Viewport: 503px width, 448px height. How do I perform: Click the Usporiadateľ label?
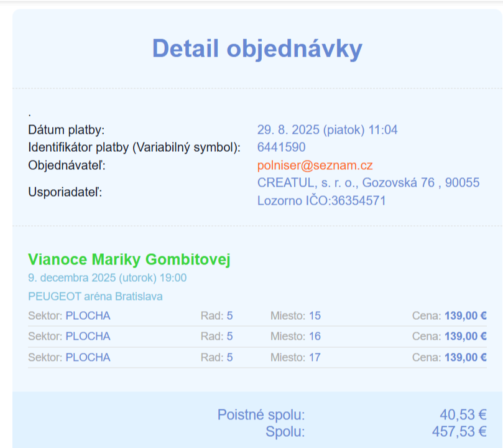65,192
